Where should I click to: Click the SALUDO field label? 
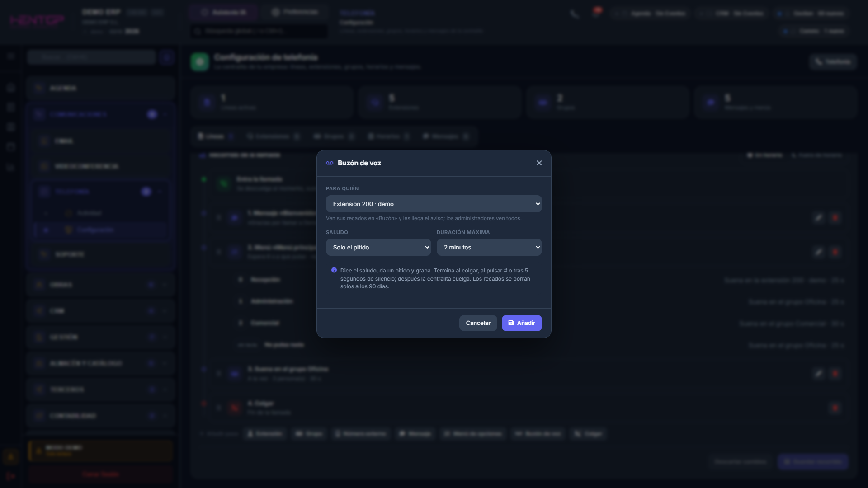(x=337, y=232)
